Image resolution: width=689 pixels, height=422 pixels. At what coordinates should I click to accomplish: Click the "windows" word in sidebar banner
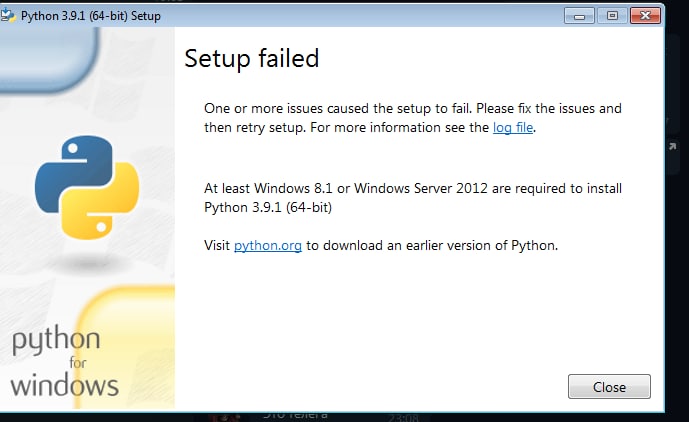coord(65,385)
